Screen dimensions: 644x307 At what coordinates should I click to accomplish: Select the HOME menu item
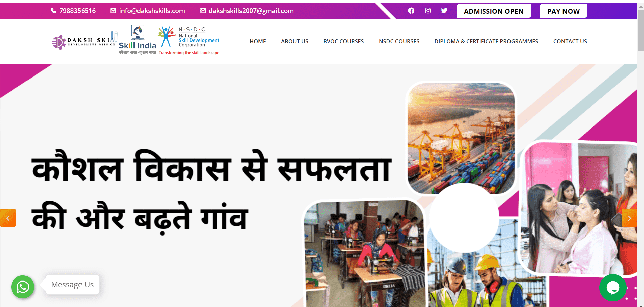click(x=258, y=41)
